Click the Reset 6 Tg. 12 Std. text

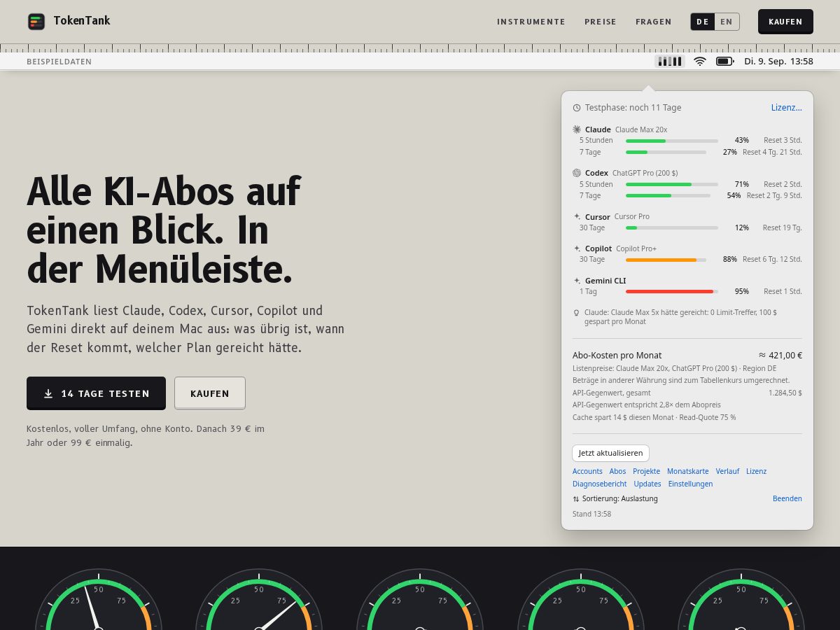click(772, 260)
